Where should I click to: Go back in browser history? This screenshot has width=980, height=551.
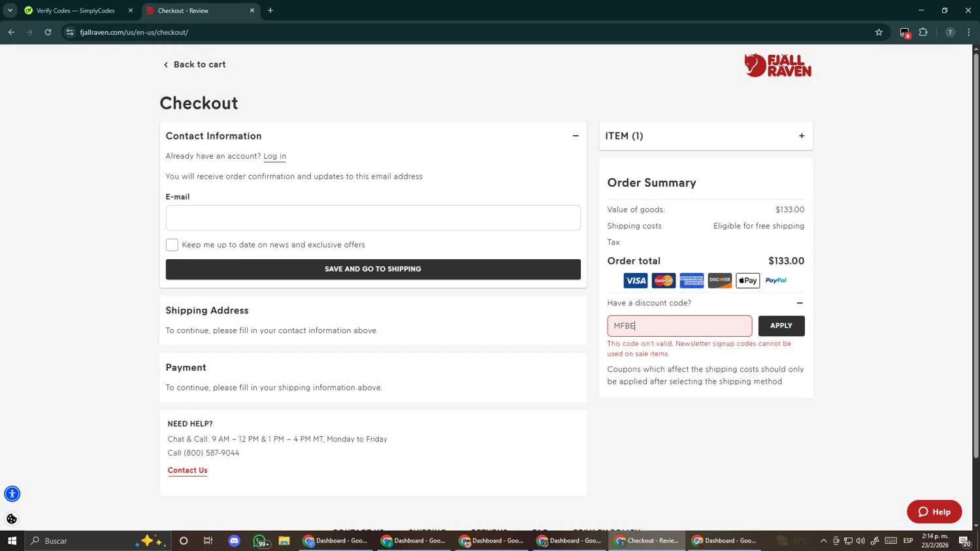11,32
